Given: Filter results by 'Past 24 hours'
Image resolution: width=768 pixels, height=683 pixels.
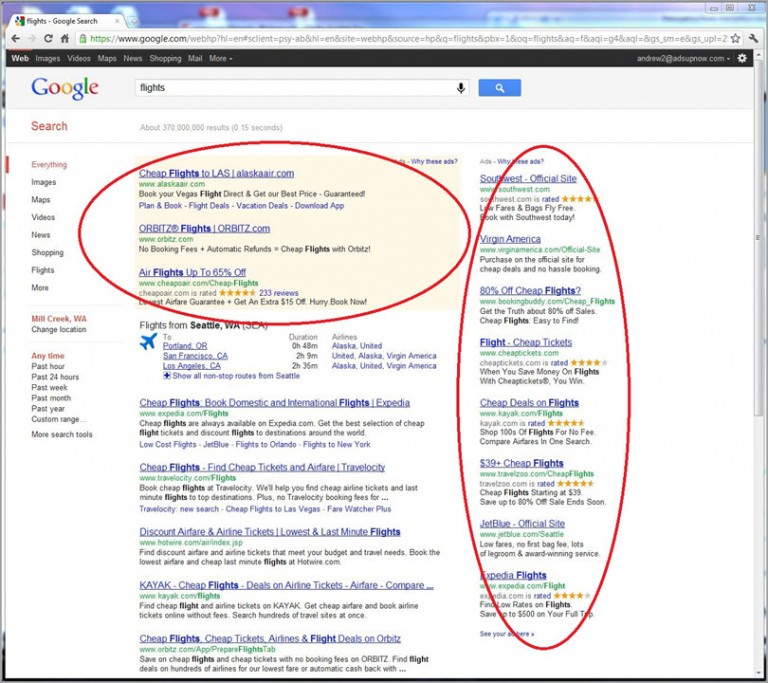Looking at the screenshot, I should click(x=54, y=377).
